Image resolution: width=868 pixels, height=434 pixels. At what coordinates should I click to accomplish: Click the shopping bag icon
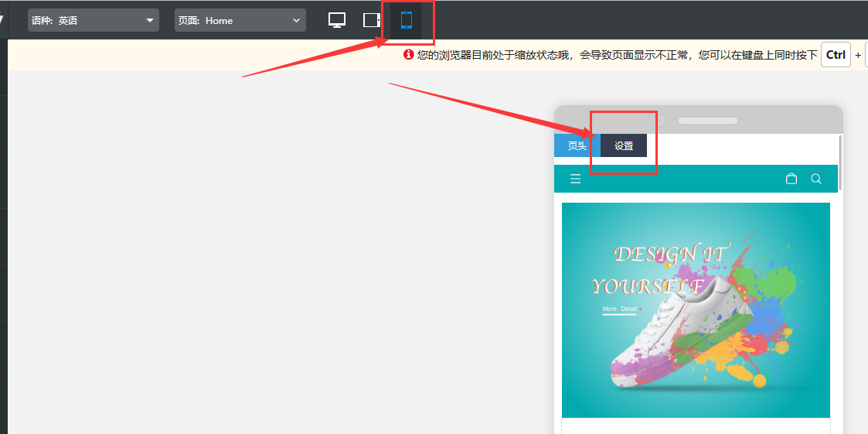click(x=791, y=179)
